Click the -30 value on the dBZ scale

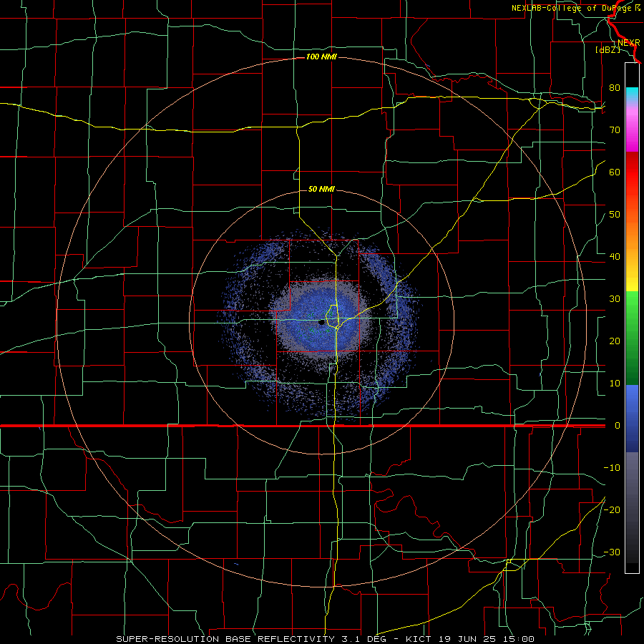pyautogui.click(x=612, y=552)
